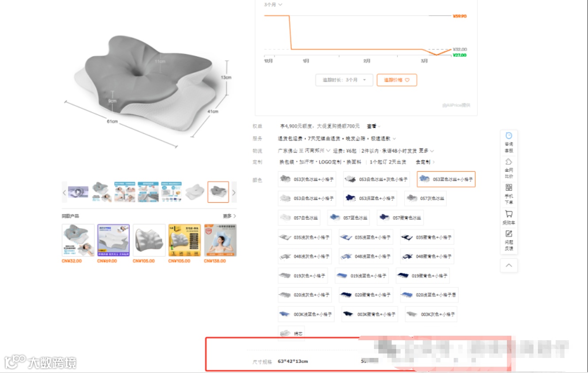588x373 pixels.
Task: Click the back-to-top arrow button
Action: [509, 265]
